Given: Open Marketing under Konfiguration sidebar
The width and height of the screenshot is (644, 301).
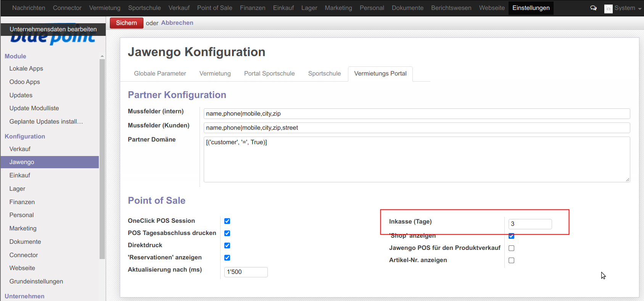Looking at the screenshot, I should click(x=23, y=229).
